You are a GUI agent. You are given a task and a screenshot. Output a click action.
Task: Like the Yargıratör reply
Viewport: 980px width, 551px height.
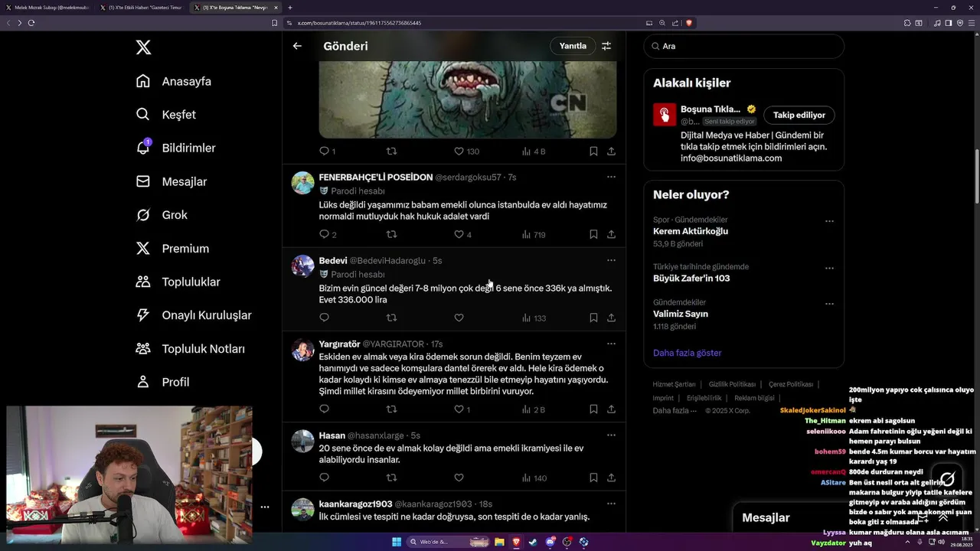[459, 409]
